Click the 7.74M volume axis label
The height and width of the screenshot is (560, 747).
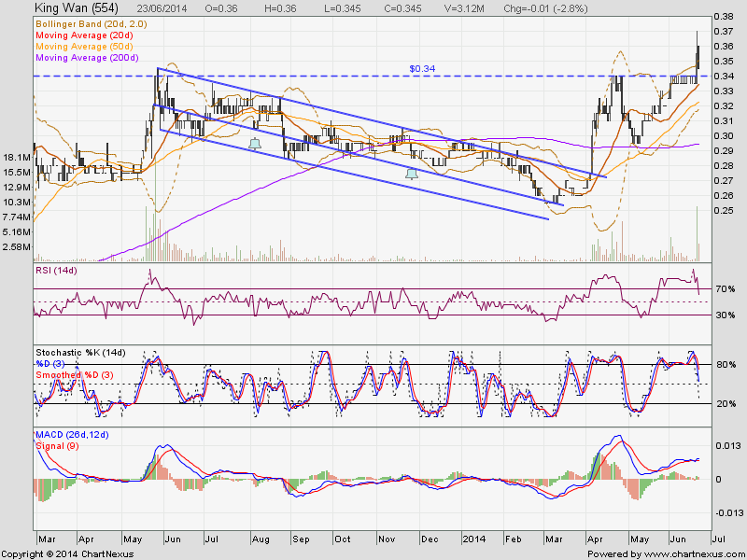(x=18, y=217)
